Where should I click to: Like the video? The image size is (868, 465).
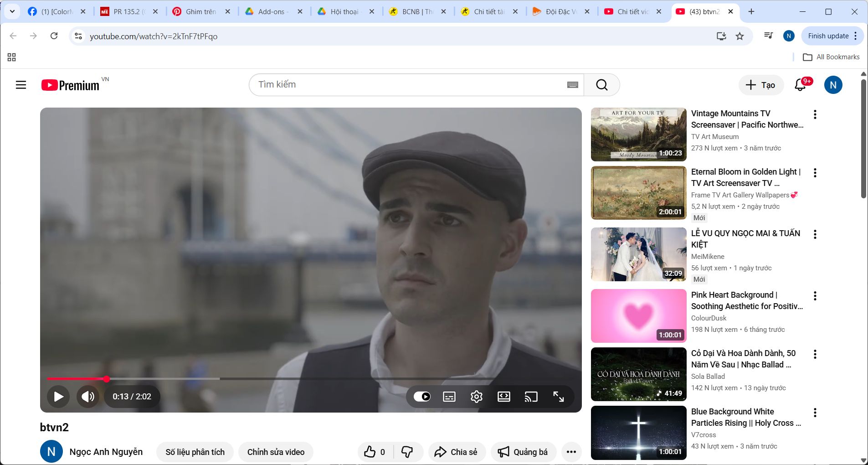(375, 452)
